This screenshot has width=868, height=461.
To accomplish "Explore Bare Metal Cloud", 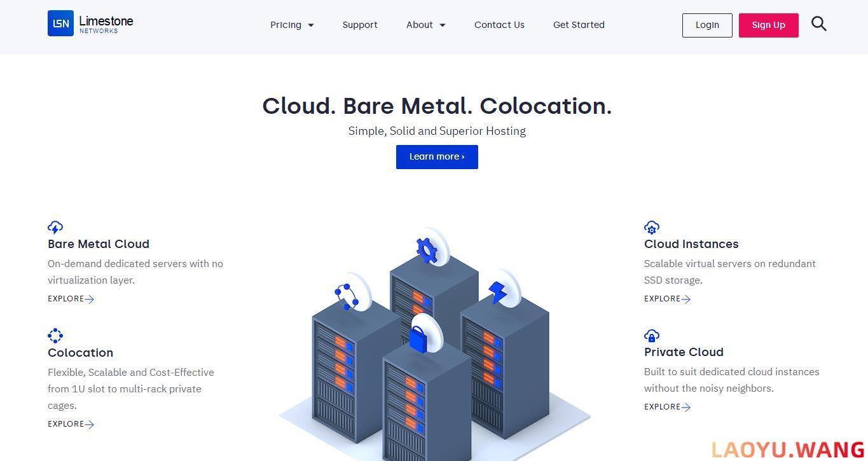I will click(71, 299).
